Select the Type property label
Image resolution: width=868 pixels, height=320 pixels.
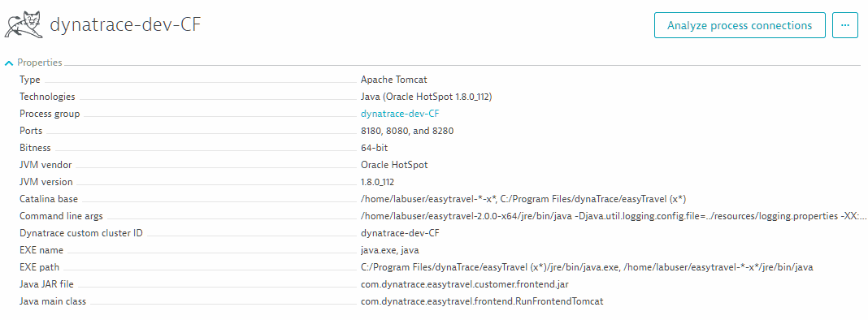[x=30, y=80]
